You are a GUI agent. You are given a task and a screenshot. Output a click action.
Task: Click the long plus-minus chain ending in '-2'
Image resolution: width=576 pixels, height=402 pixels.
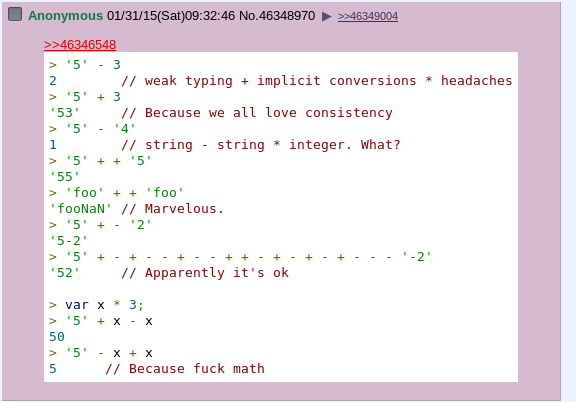click(240, 256)
